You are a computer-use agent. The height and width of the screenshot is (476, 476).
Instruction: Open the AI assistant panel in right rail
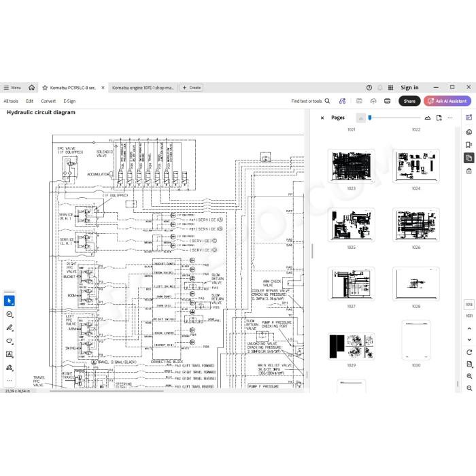pos(469,118)
